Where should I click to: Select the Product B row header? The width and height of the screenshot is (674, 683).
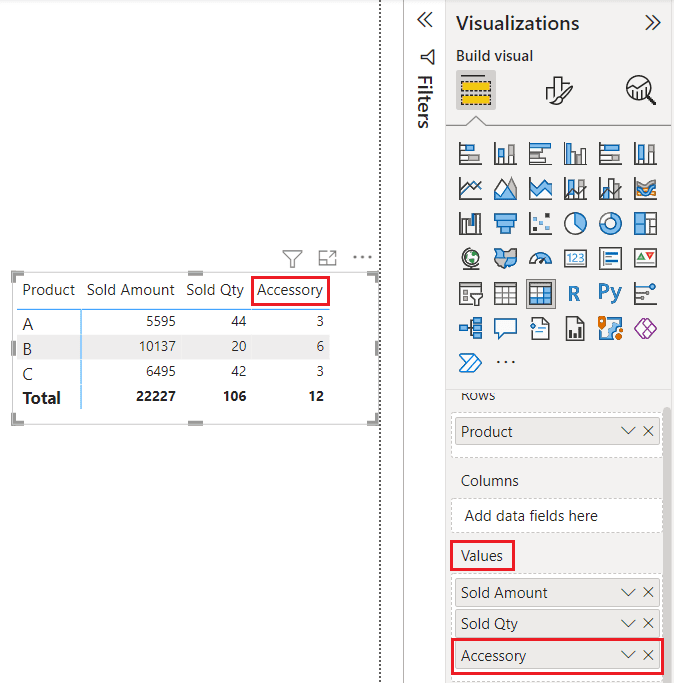27,349
